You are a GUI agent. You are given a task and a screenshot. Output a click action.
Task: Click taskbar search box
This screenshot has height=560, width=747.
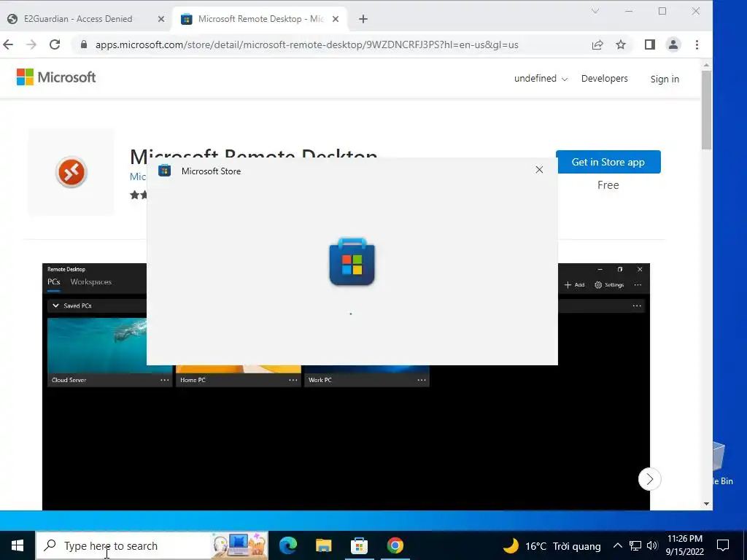tap(152, 545)
